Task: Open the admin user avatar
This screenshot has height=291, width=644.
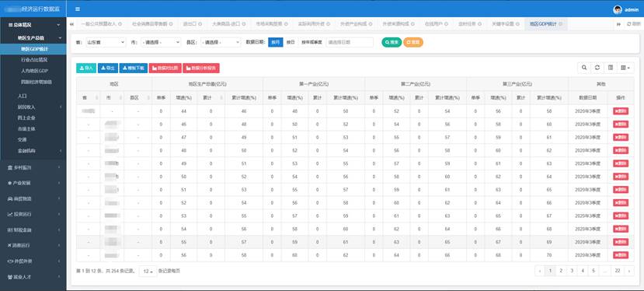Action: [618, 10]
